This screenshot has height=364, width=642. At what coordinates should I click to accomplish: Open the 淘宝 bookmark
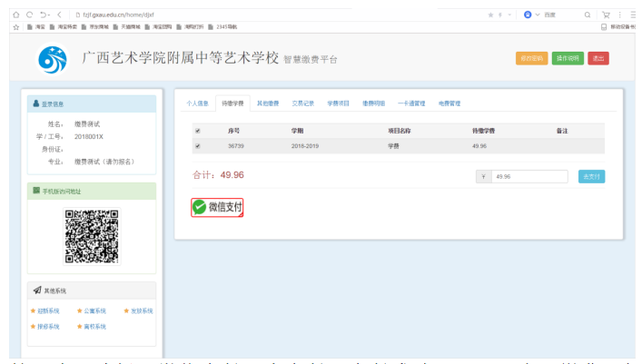[36, 27]
